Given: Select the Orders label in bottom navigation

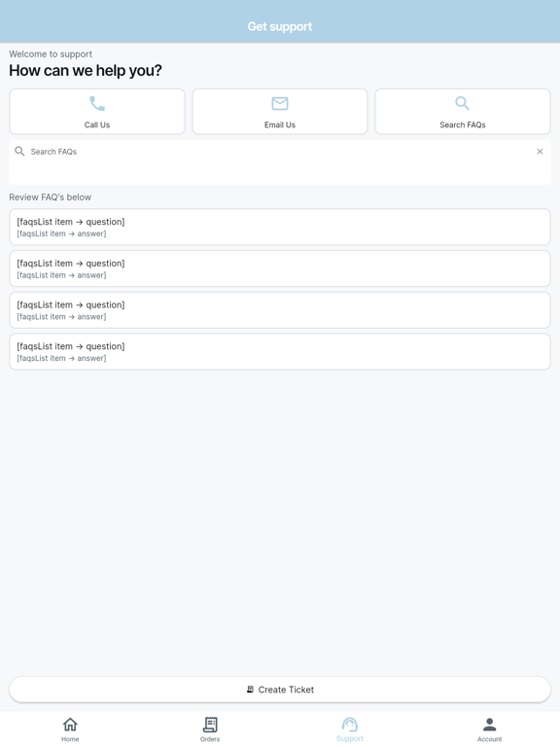Looking at the screenshot, I should tap(210, 739).
